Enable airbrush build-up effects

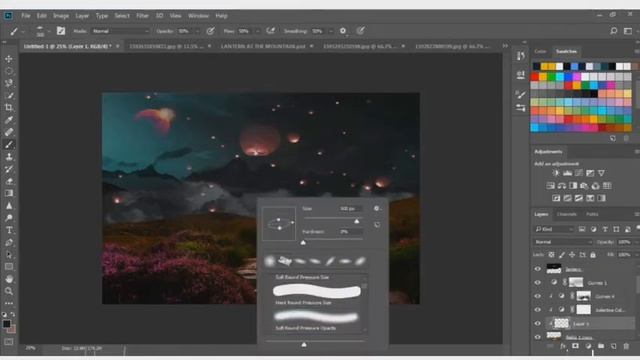click(270, 31)
